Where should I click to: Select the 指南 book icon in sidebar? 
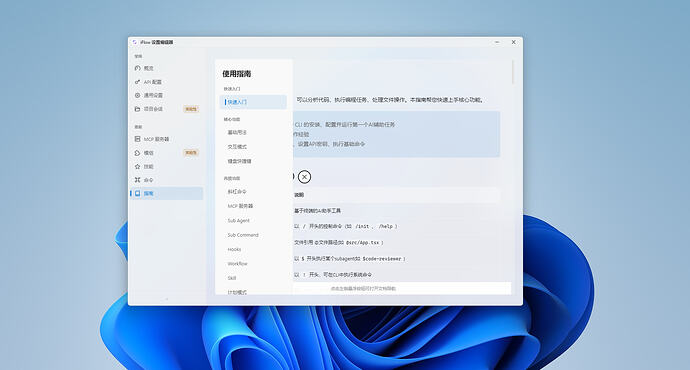tap(137, 193)
